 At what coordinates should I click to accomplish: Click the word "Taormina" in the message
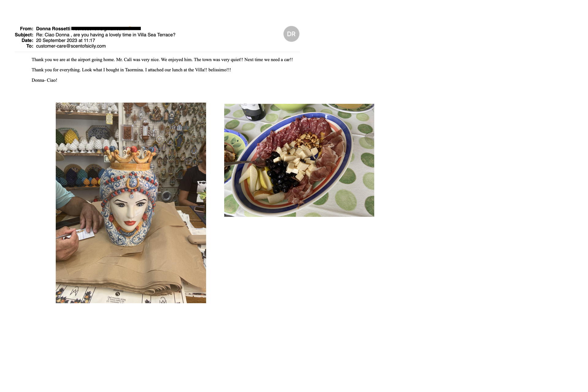[134, 70]
